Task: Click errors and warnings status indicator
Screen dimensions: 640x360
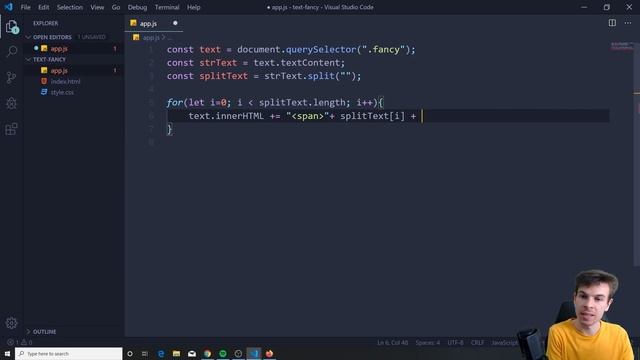Action: click(20, 342)
